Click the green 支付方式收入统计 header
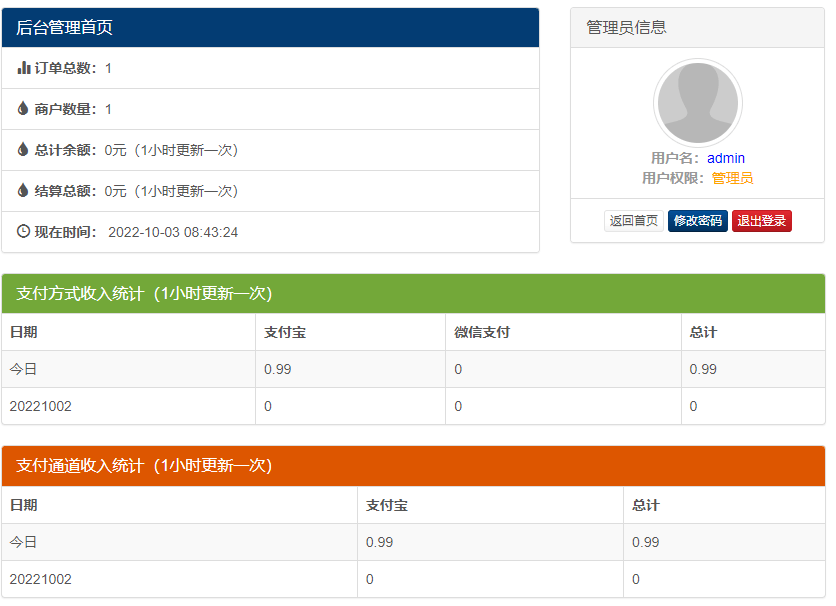This screenshot has height=606, width=836. pos(413,294)
